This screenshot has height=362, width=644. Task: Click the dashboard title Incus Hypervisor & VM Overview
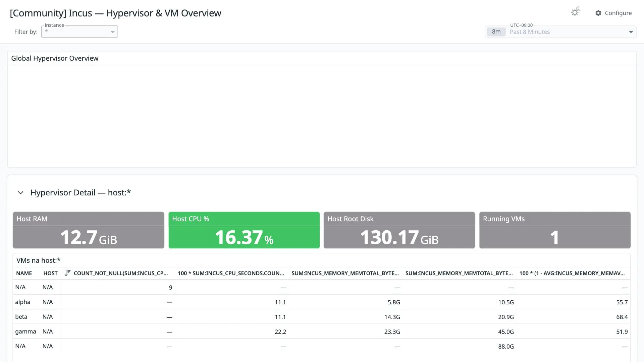(x=115, y=13)
